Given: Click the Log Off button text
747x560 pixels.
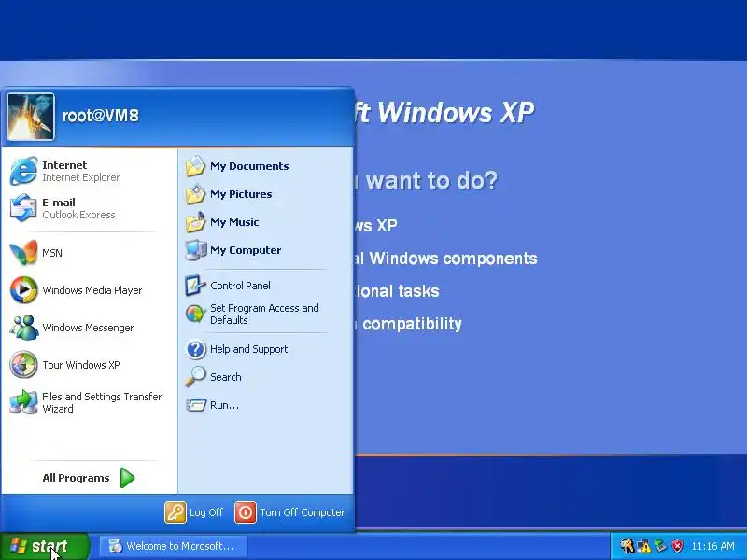Looking at the screenshot, I should pos(206,512).
